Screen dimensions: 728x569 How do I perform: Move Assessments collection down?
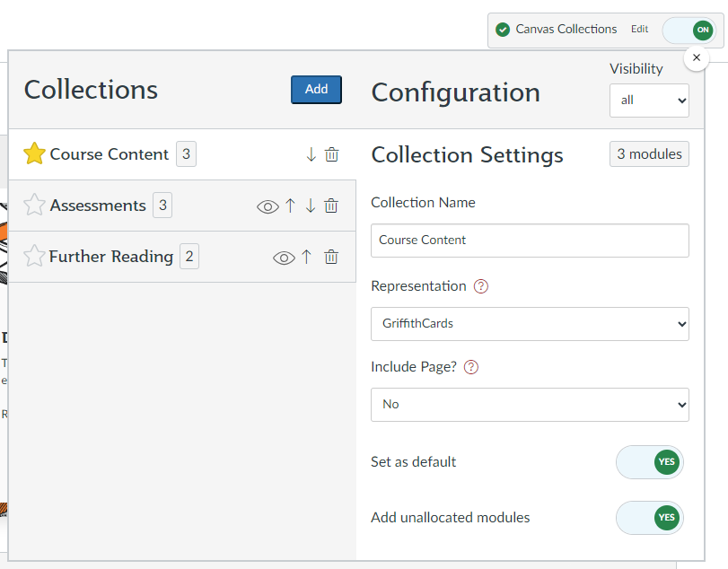pyautogui.click(x=311, y=206)
